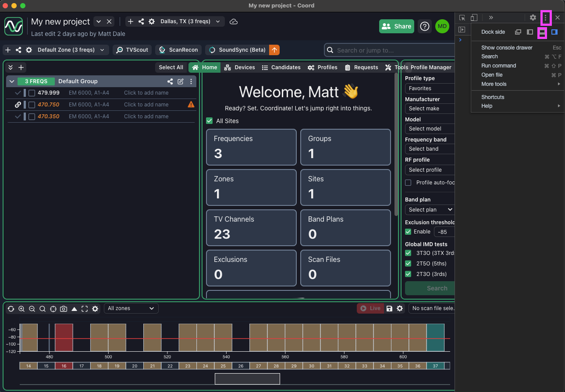Share the Dallas, TX site
Screen dimensions: 565x392
141,21
